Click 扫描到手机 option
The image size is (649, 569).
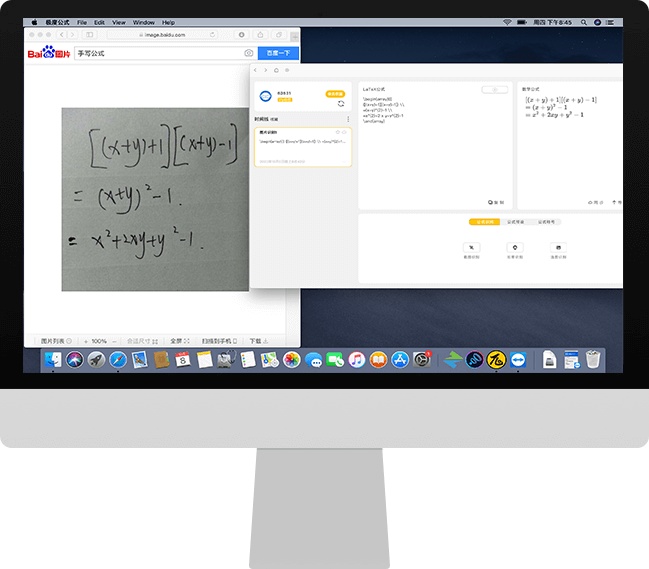(x=219, y=341)
